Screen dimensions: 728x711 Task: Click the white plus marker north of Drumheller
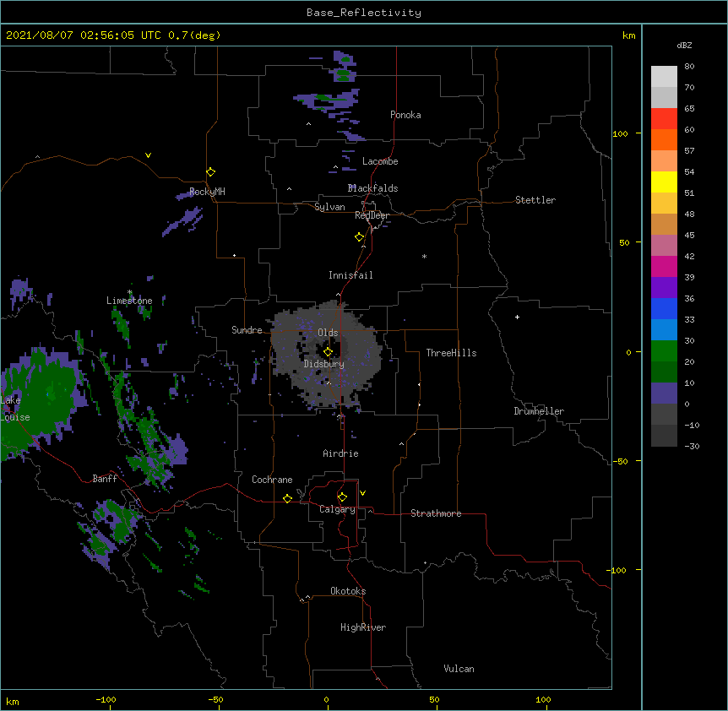[517, 317]
